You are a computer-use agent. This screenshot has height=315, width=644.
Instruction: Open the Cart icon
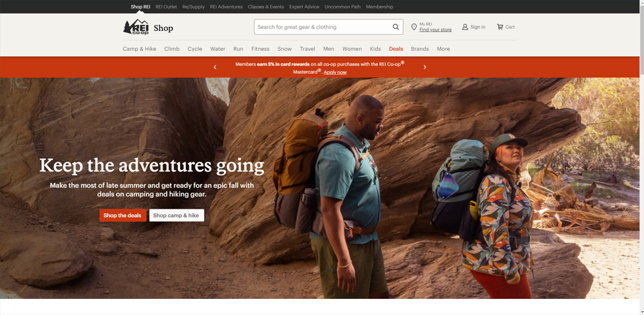[x=500, y=27]
